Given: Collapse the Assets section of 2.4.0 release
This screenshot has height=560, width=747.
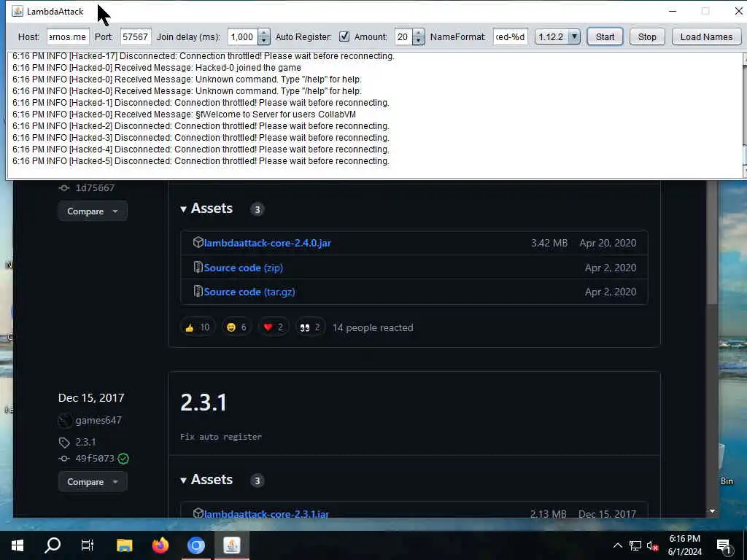Looking at the screenshot, I should [x=206, y=209].
